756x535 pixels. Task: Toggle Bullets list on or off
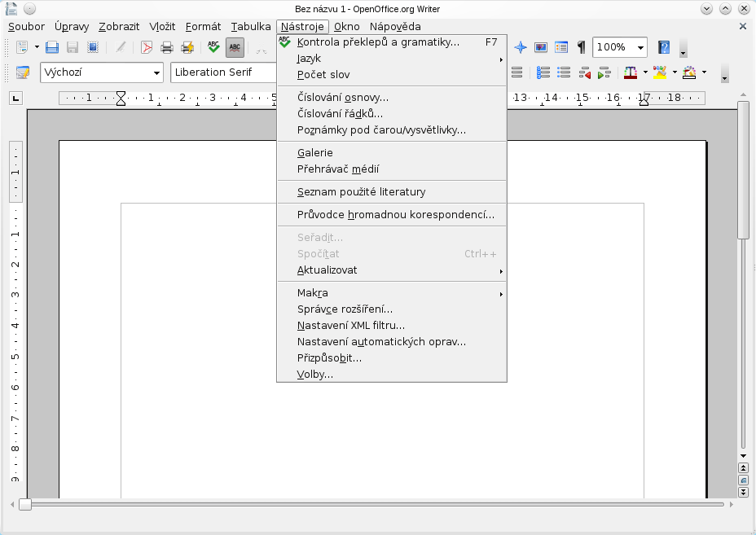[564, 72]
